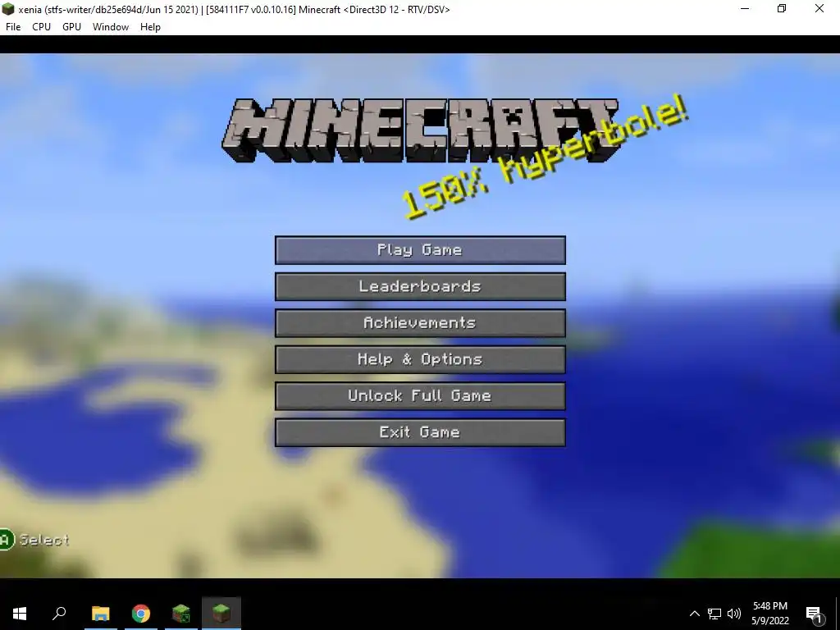The width and height of the screenshot is (840, 630).
Task: Click the Minecraft logo
Action: 420,130
